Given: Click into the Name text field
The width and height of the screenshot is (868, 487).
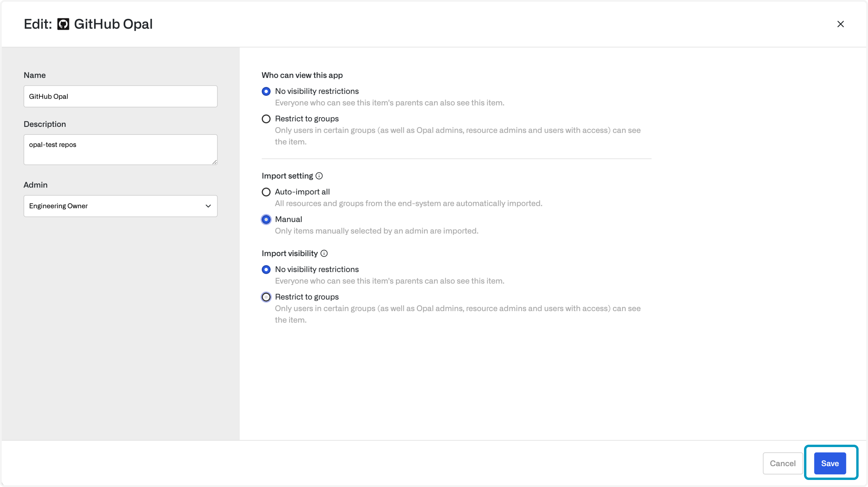Looking at the screenshot, I should click(120, 96).
